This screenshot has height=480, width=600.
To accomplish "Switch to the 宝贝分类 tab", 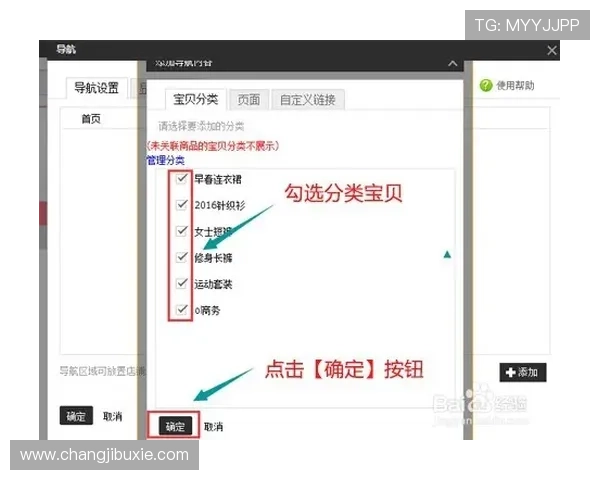I will (x=196, y=100).
